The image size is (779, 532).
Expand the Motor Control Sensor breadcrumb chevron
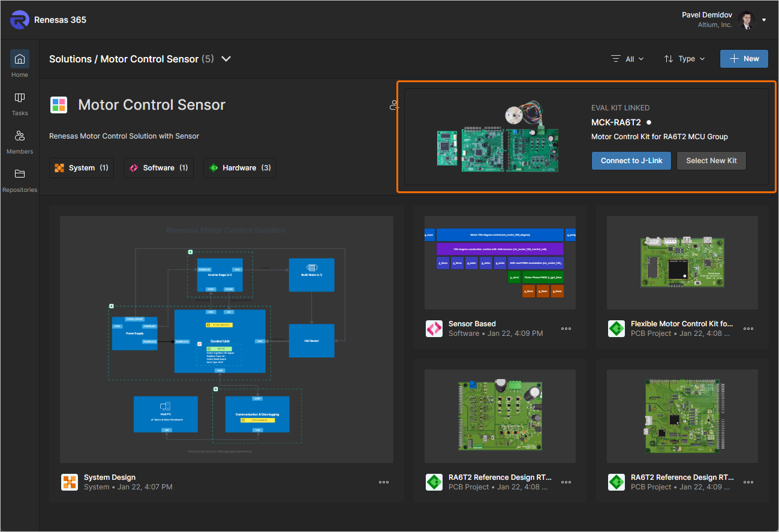click(226, 59)
